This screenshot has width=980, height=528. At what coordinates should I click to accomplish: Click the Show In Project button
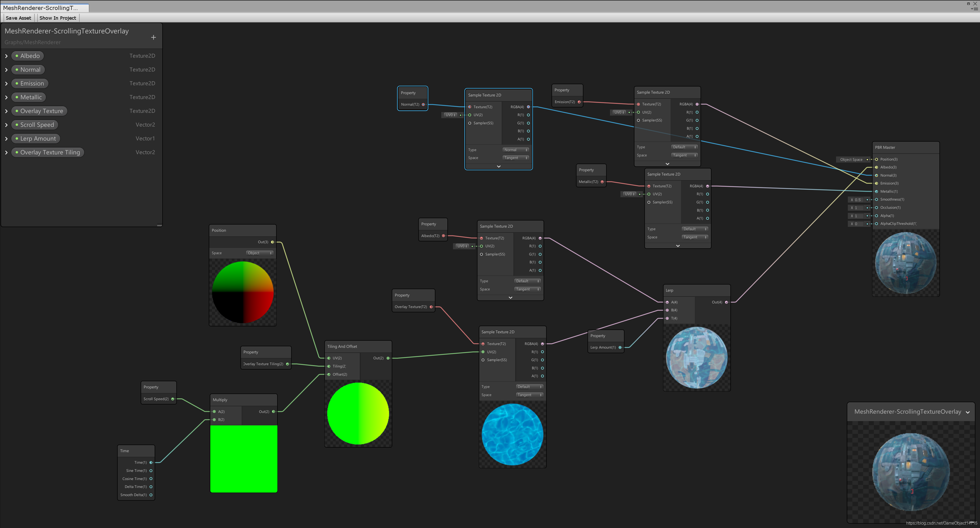coord(57,18)
